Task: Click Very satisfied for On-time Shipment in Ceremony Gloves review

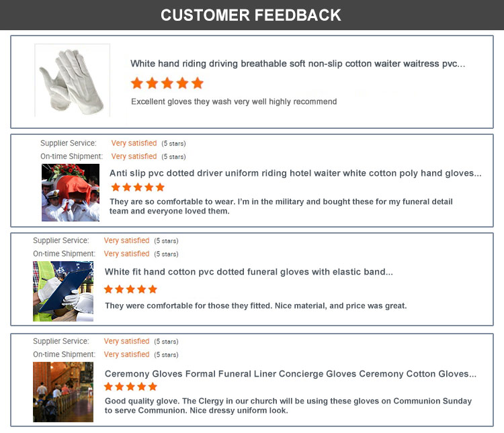Action: pos(126,354)
